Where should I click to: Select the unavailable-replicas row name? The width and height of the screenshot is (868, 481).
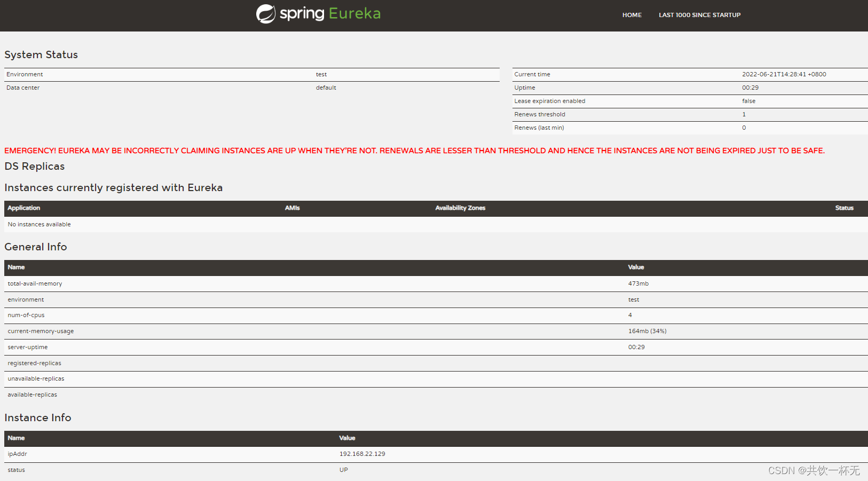click(x=36, y=379)
